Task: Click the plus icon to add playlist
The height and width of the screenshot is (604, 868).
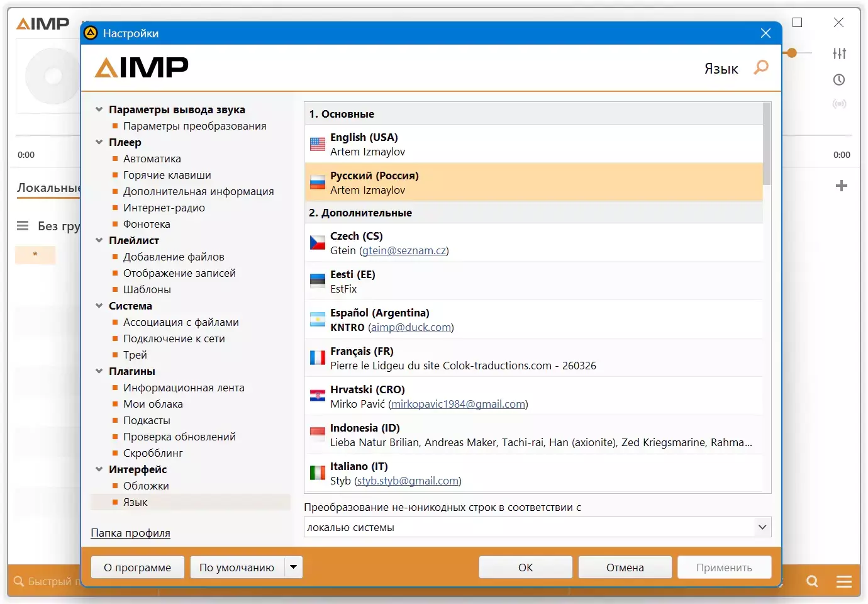Action: pyautogui.click(x=842, y=186)
